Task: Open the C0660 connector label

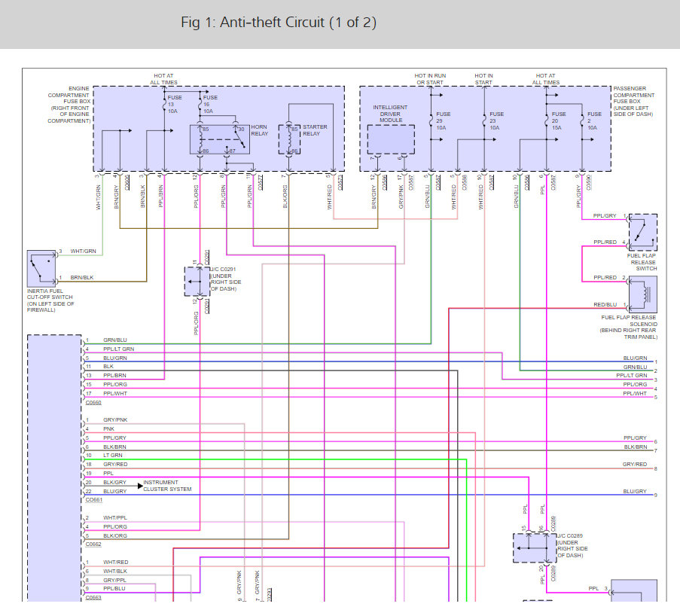Action: pos(94,403)
